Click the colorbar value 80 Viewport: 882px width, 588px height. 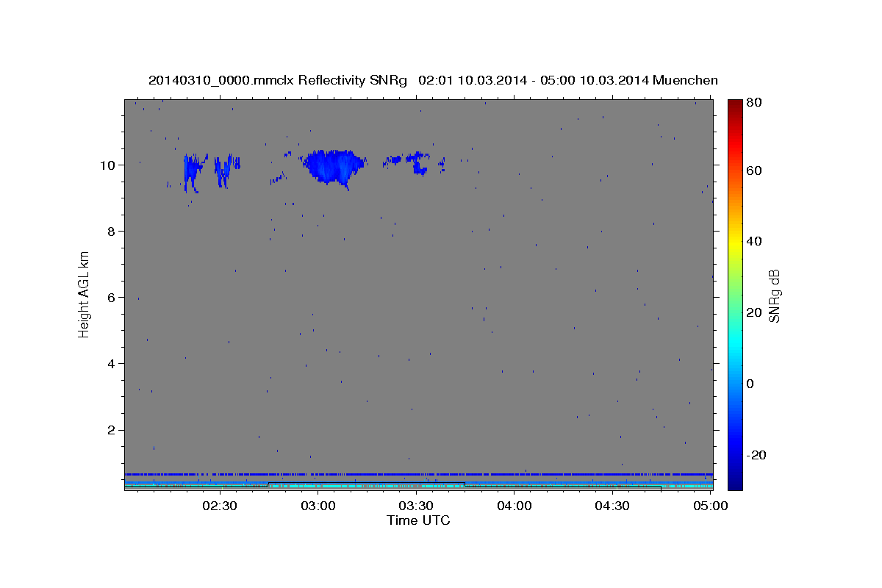tap(753, 102)
